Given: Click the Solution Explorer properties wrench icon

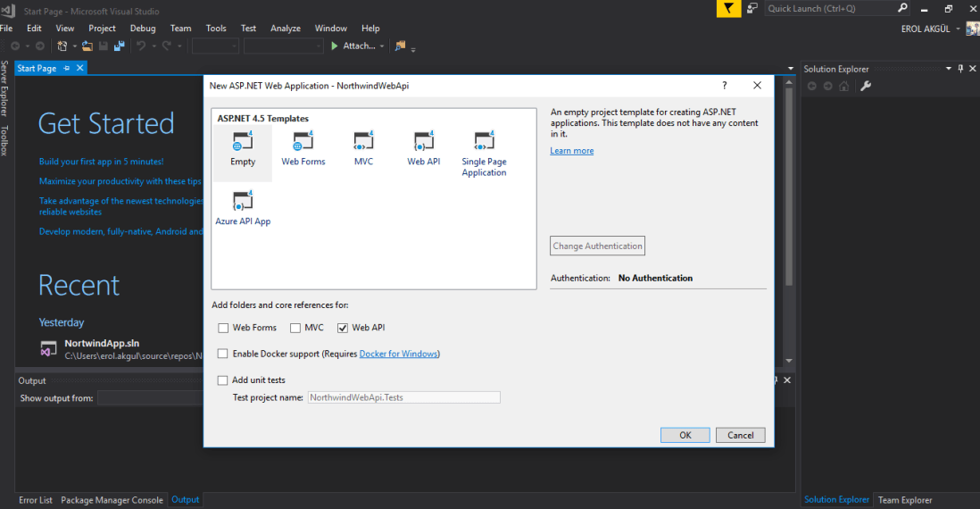Looking at the screenshot, I should click(x=865, y=87).
